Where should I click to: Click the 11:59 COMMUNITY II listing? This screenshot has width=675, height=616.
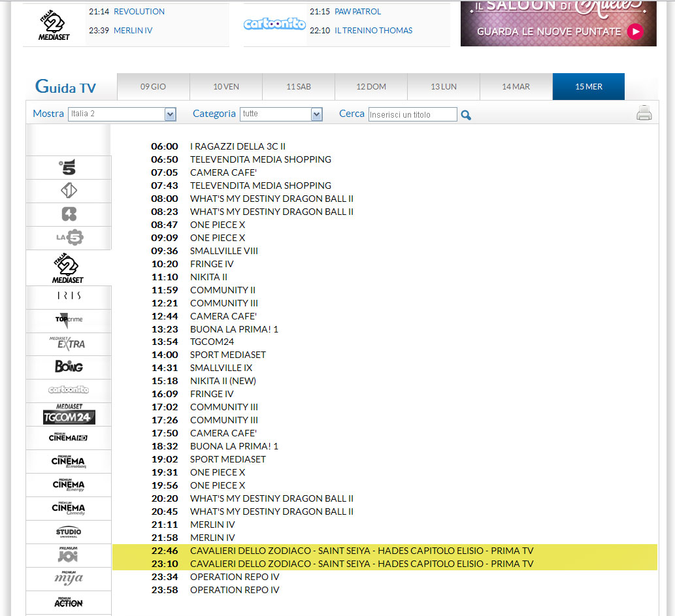point(223,290)
